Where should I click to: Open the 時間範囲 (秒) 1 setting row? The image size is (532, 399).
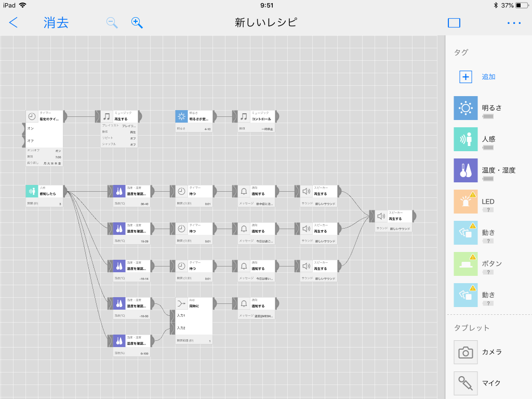click(194, 341)
